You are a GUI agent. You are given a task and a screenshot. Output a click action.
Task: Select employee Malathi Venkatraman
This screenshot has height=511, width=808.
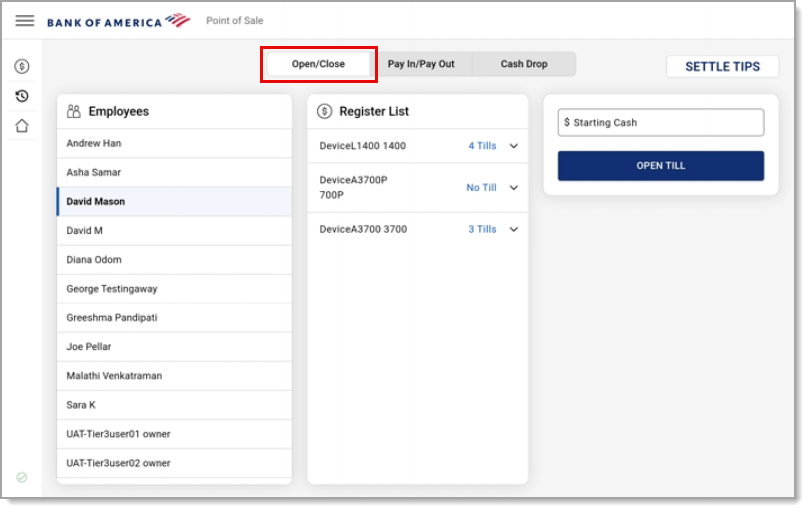pos(174,376)
